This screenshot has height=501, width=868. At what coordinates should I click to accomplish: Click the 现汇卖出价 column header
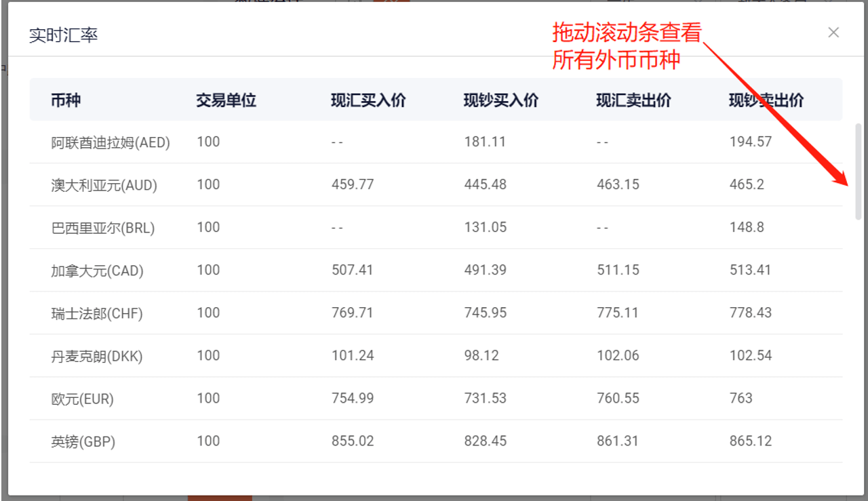coord(633,100)
